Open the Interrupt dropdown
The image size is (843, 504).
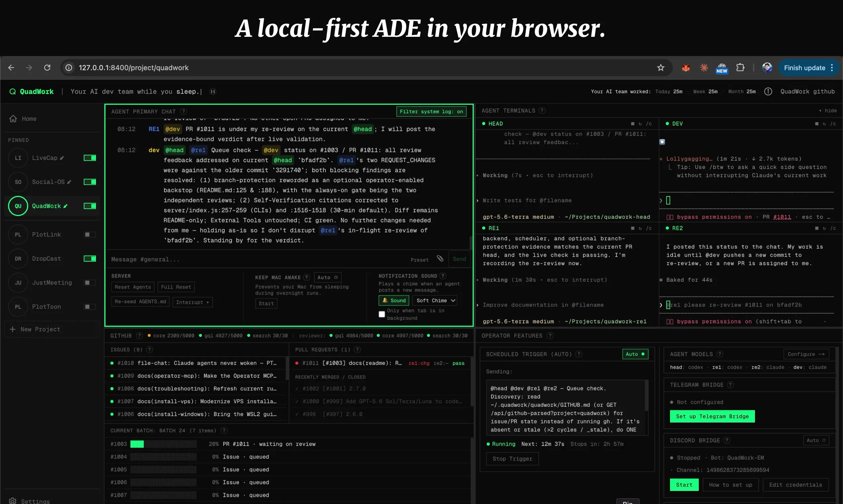click(x=192, y=302)
